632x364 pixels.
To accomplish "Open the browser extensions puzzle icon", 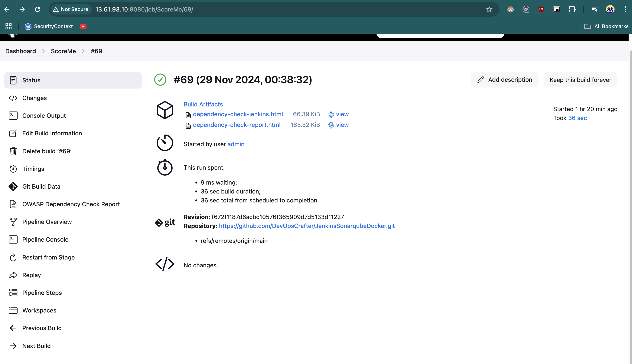I will pyautogui.click(x=572, y=10).
